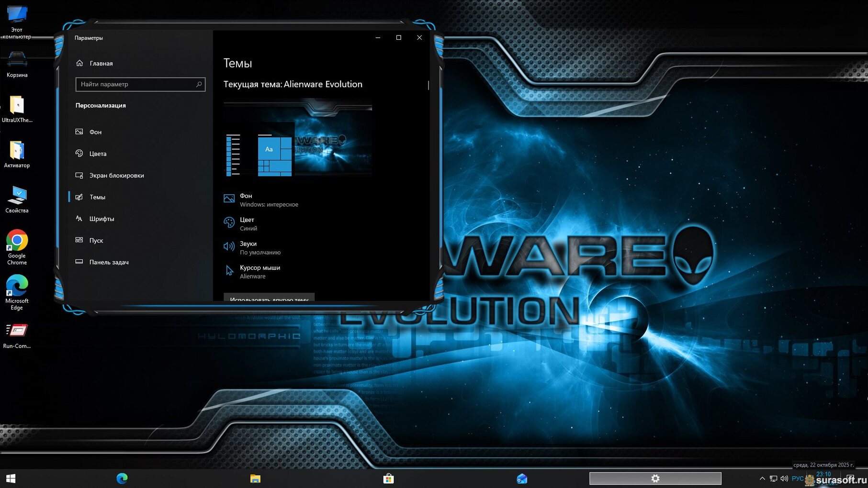Minimize the Параметры window
The height and width of the screenshot is (488, 868).
pyautogui.click(x=378, y=37)
